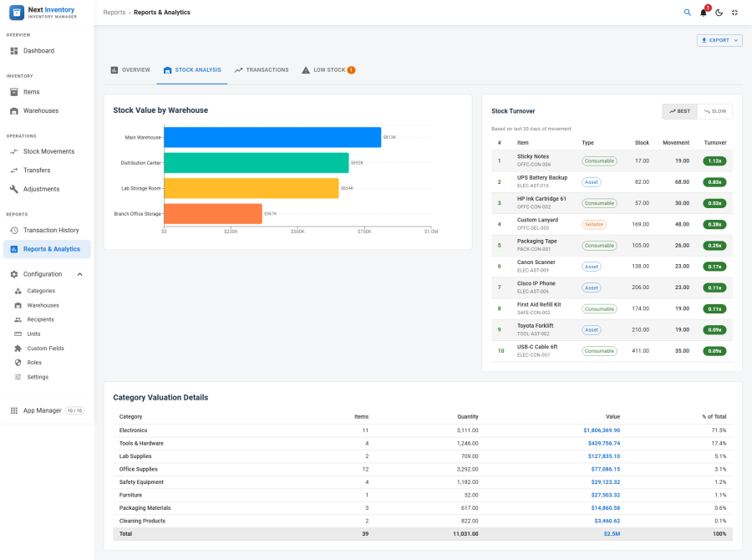Click the Reports & Analytics chart icon
Viewport: 752px width, 560px height.
[14, 249]
